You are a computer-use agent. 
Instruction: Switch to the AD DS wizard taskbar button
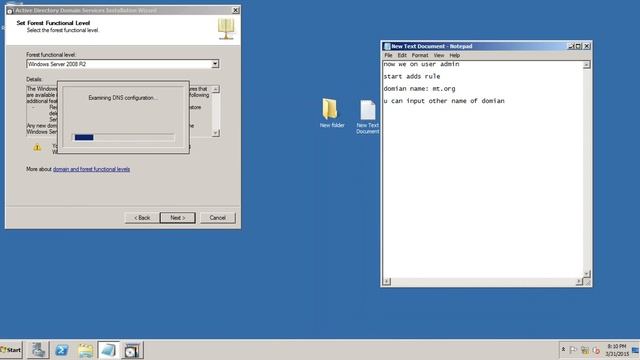(132, 350)
